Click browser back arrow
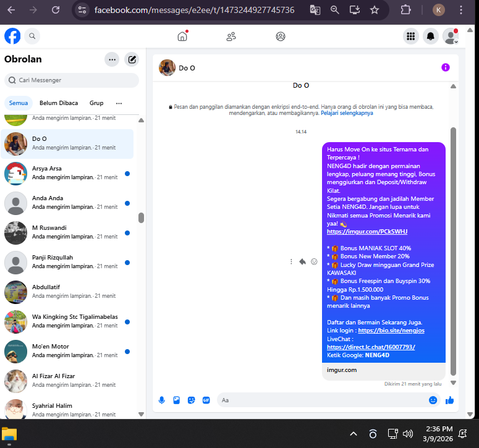Image resolution: width=479 pixels, height=448 pixels. coord(11,10)
